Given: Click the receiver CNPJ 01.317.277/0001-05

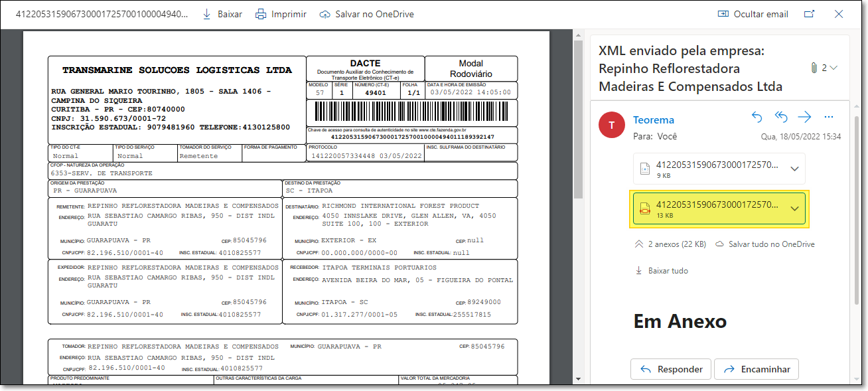Looking at the screenshot, I should [x=359, y=315].
